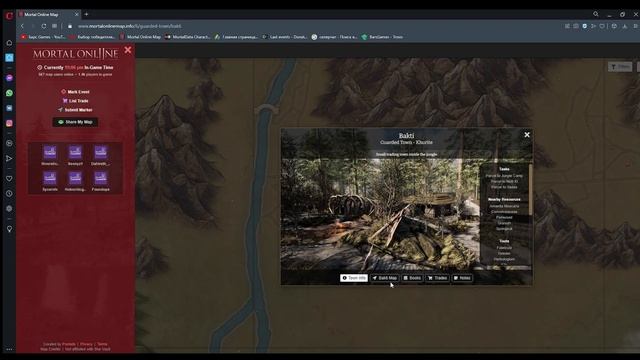Open the YouTube bookmark
Screen dimensions: 640x360
coord(43,37)
